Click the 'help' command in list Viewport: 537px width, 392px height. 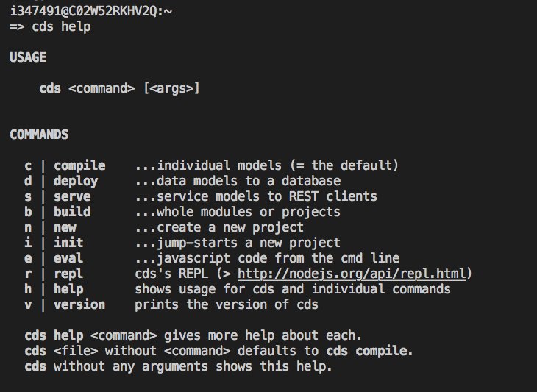68,290
